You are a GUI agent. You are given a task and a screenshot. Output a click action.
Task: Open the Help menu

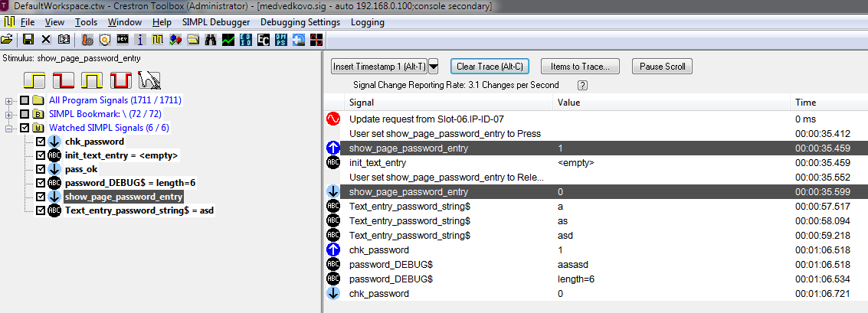click(162, 22)
